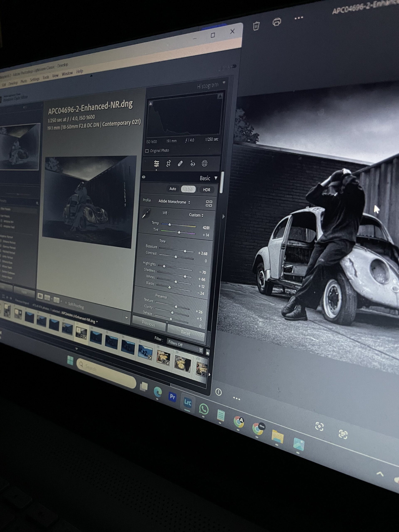
Task: Open the Tools menu
Action: coord(46,77)
